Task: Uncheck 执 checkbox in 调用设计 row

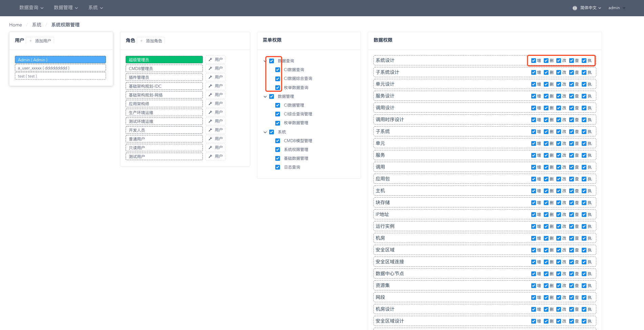Action: click(x=584, y=108)
